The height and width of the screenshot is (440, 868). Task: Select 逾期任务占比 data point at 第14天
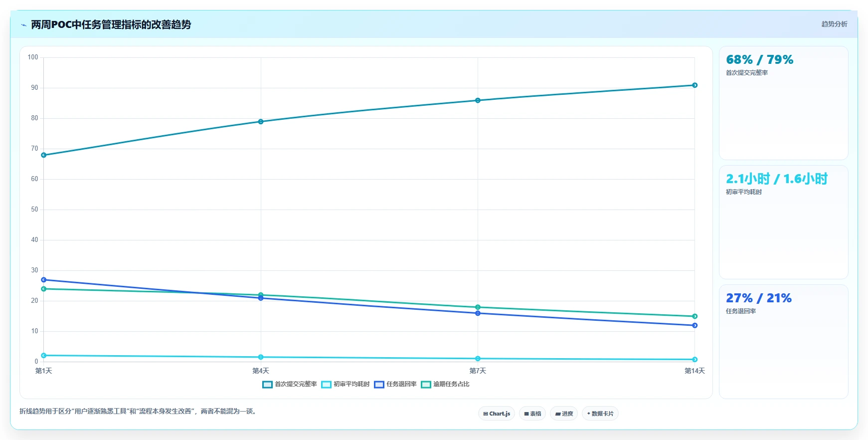(x=694, y=316)
